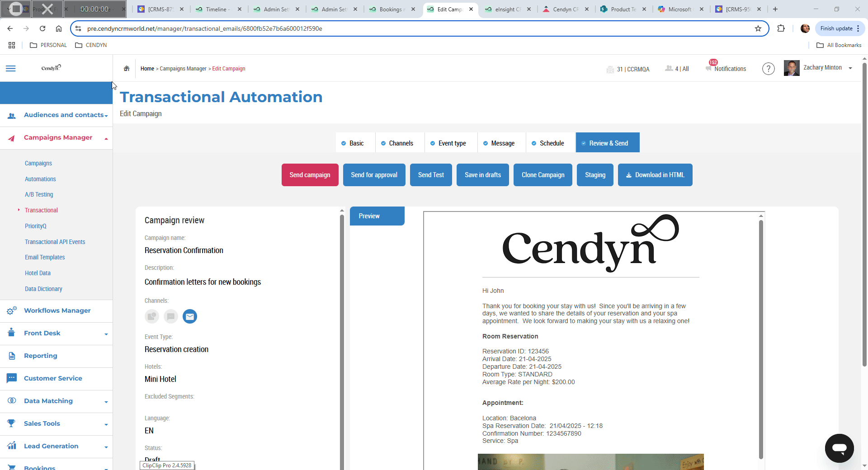The width and height of the screenshot is (868, 470).
Task: Open browser extensions puzzle icon
Action: click(781, 28)
